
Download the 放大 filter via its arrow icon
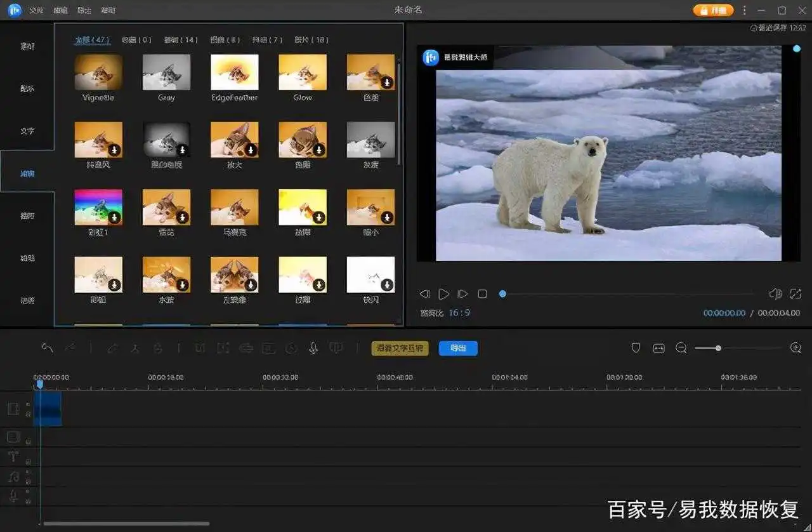click(251, 150)
